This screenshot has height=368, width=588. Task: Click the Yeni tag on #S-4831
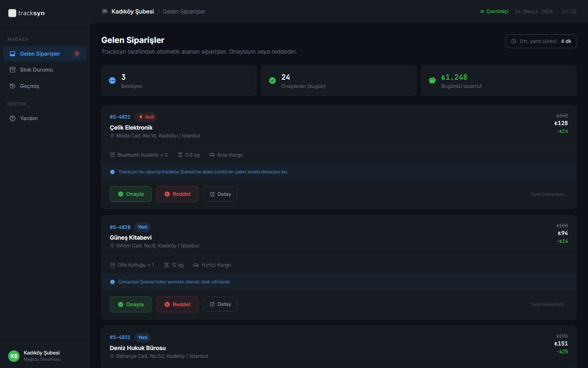coord(143,337)
